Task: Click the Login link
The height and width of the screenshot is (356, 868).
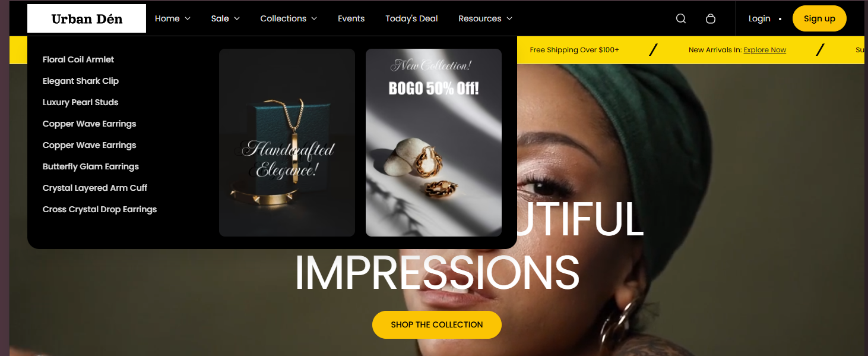Action: (759, 18)
